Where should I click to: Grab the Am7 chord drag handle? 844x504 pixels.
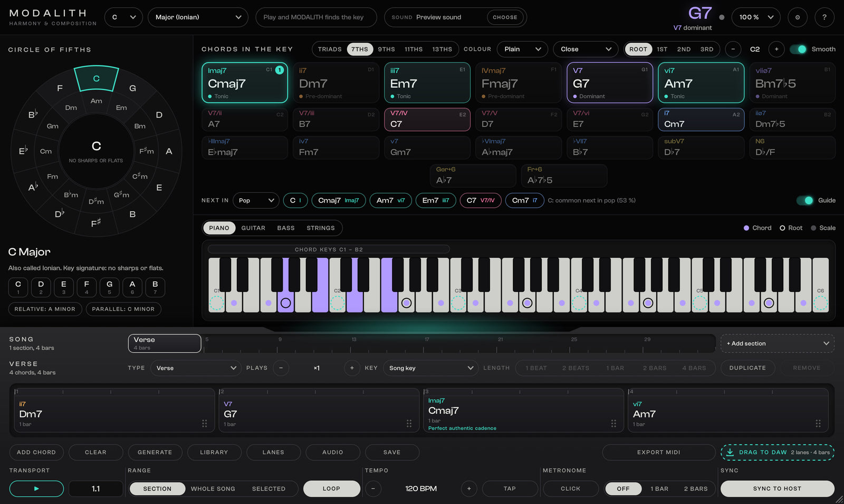pyautogui.click(x=818, y=423)
